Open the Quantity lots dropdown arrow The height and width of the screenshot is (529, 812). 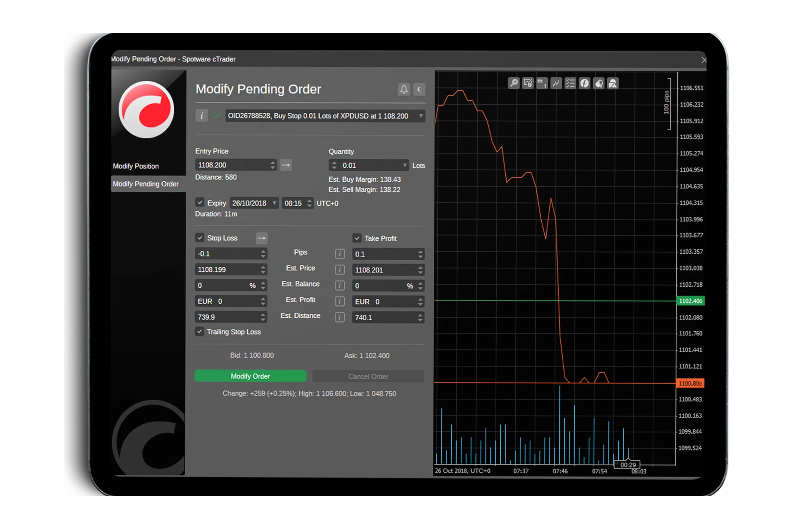click(x=404, y=165)
